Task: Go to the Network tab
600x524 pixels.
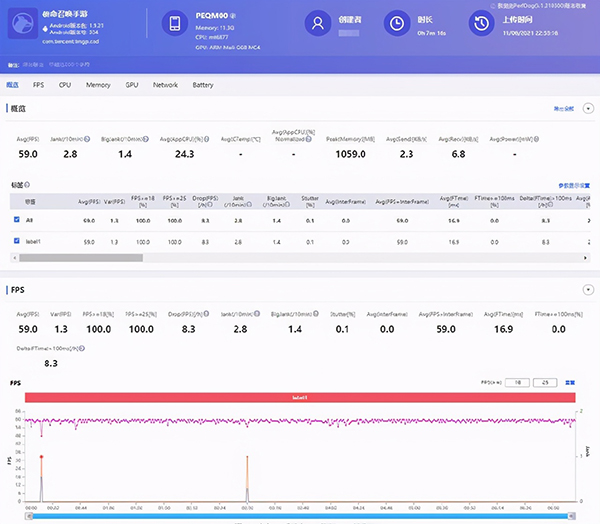Action: 165,85
